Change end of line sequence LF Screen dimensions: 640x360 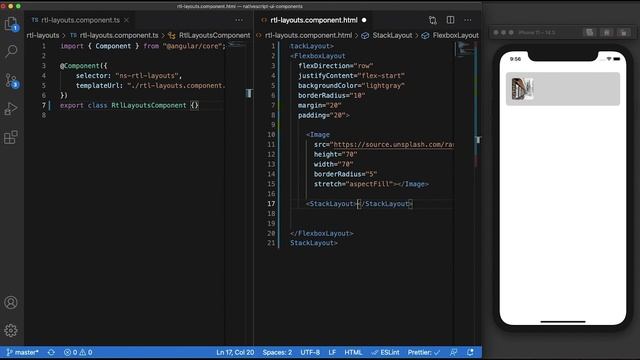click(332, 352)
